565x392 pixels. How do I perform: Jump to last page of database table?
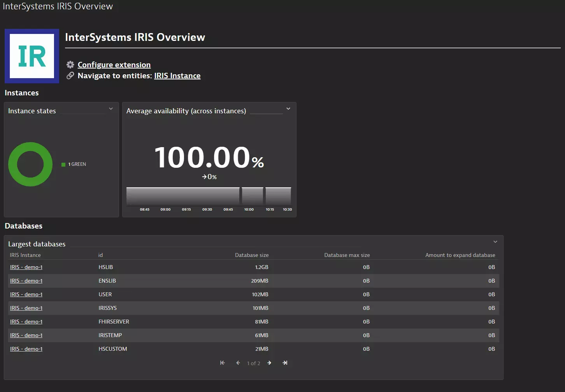(x=285, y=362)
